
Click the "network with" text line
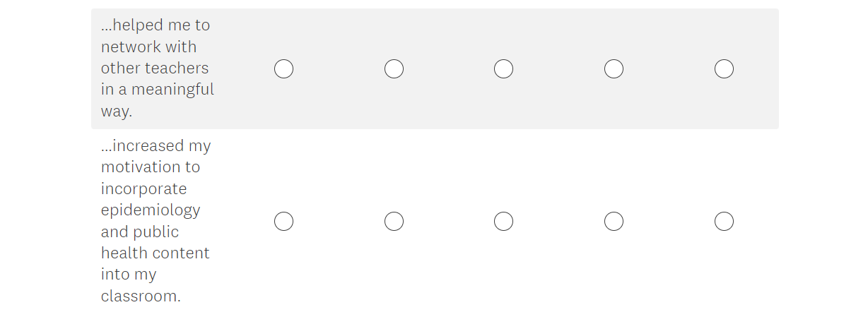click(x=149, y=47)
